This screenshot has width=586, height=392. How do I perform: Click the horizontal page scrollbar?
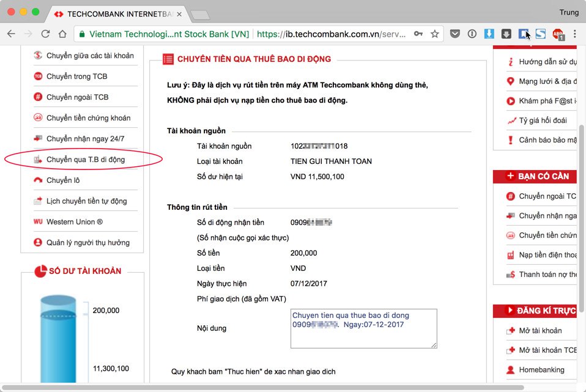263,387
